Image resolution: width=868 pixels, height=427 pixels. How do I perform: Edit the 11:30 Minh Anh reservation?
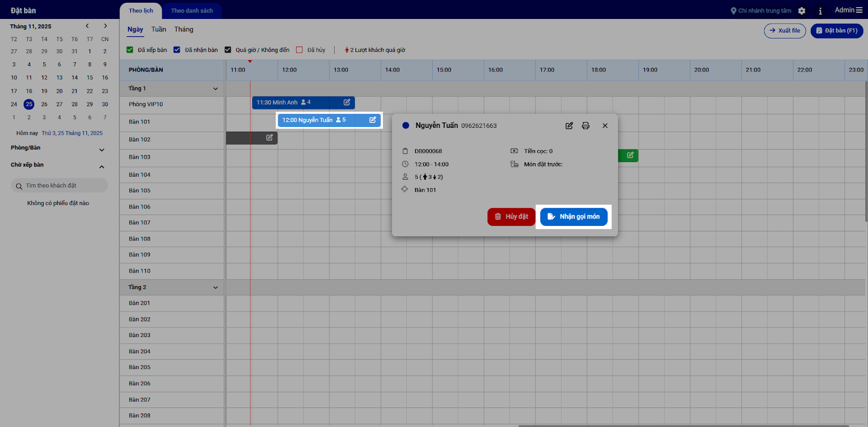(347, 102)
